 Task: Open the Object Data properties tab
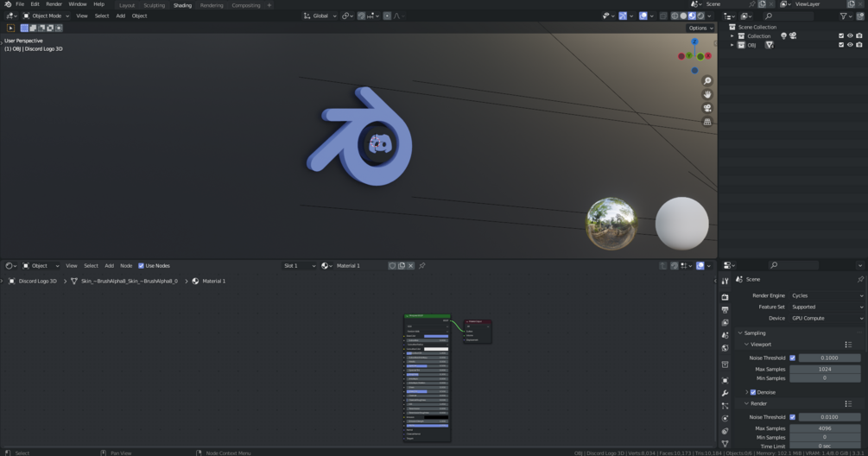pyautogui.click(x=725, y=444)
